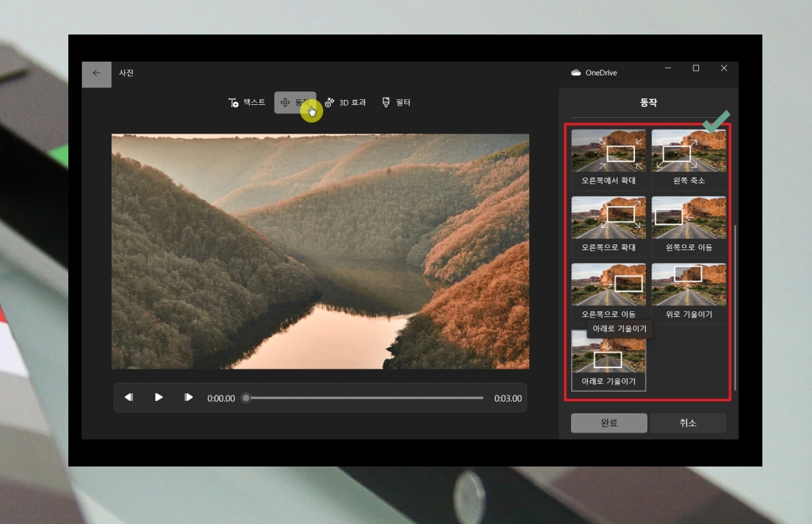Click the previous frame button
The image size is (812, 524).
click(129, 397)
